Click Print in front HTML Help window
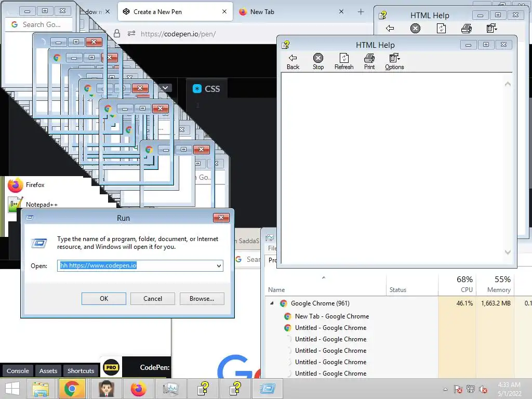The width and height of the screenshot is (532, 399). click(x=369, y=62)
